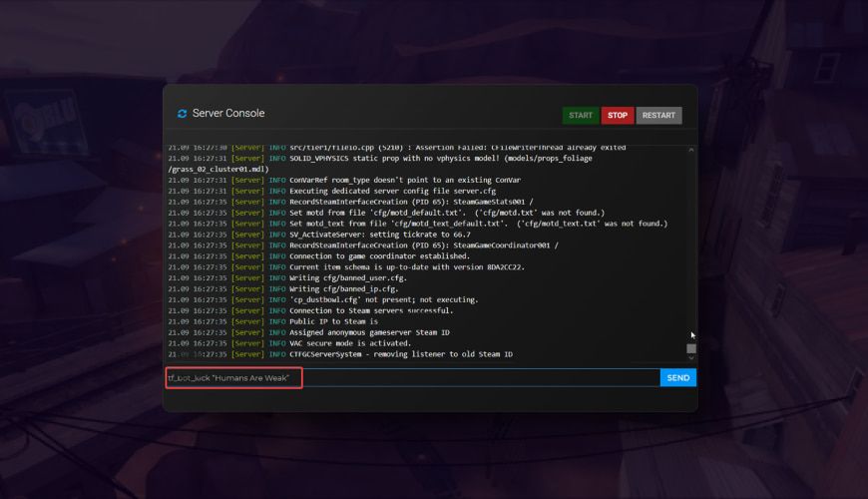The height and width of the screenshot is (499, 868).
Task: Click the green START button
Action: [x=580, y=115]
